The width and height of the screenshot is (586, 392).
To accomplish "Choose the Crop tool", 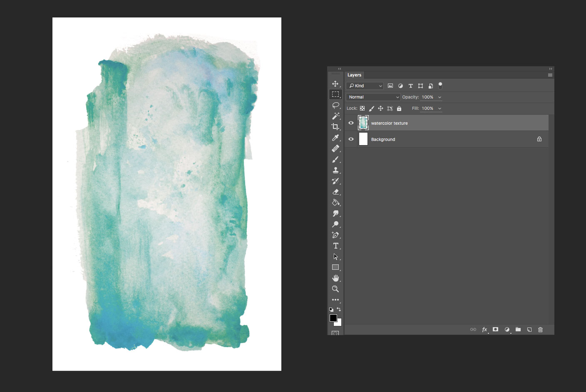I will click(x=336, y=127).
